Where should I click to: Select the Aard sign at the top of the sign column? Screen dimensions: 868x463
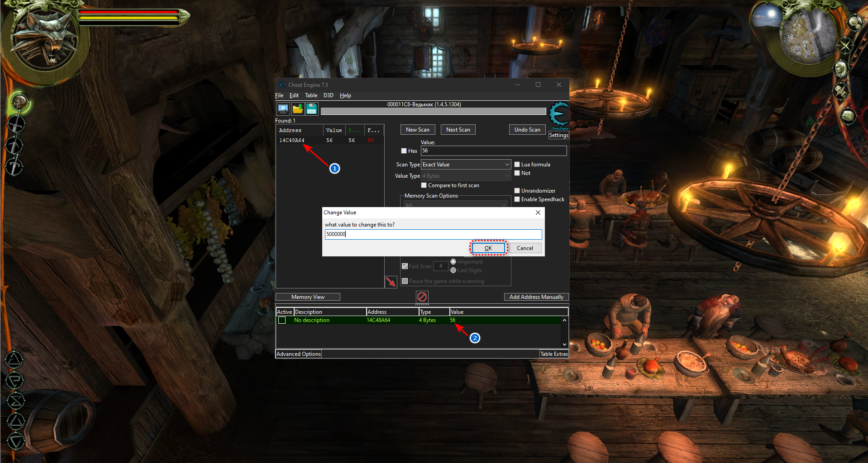pos(14,359)
